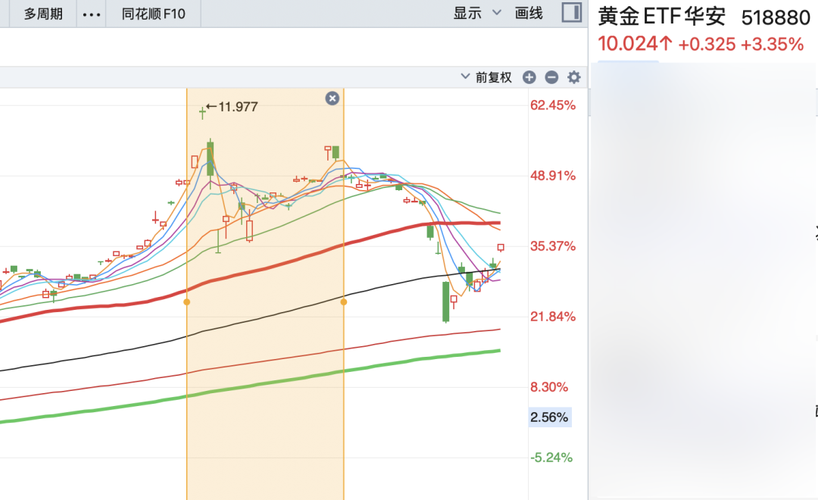
Task: Expand the 前复权 adjustment dropdown
Action: click(x=487, y=77)
